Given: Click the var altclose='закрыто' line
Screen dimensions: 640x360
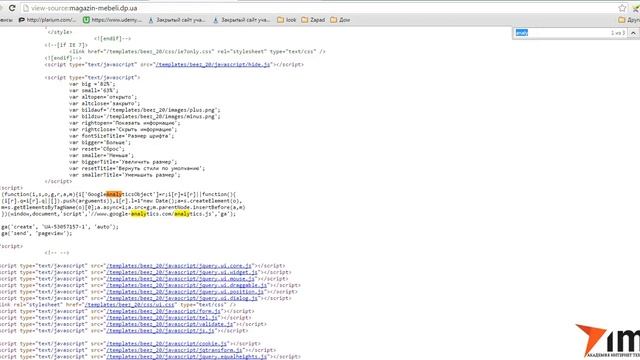Looking at the screenshot, I should [104, 104].
